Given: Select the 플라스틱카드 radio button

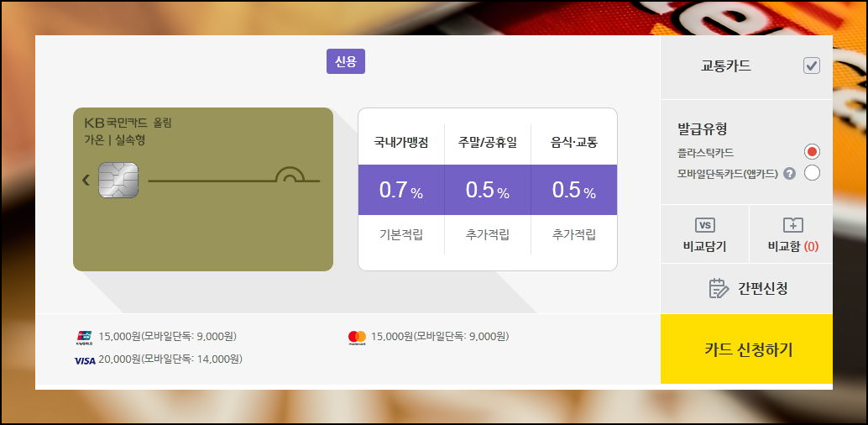Looking at the screenshot, I should click(x=812, y=151).
